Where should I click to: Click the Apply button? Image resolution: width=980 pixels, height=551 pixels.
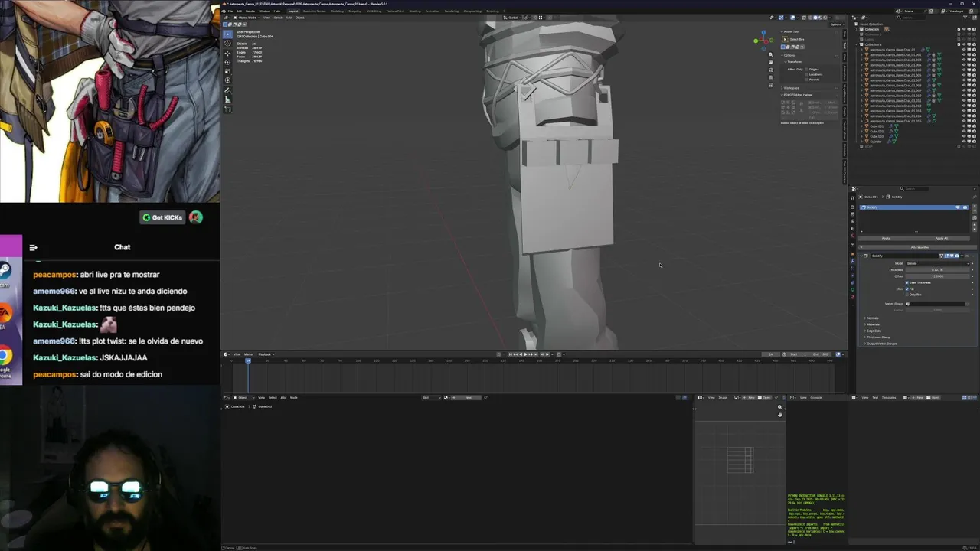coord(886,238)
